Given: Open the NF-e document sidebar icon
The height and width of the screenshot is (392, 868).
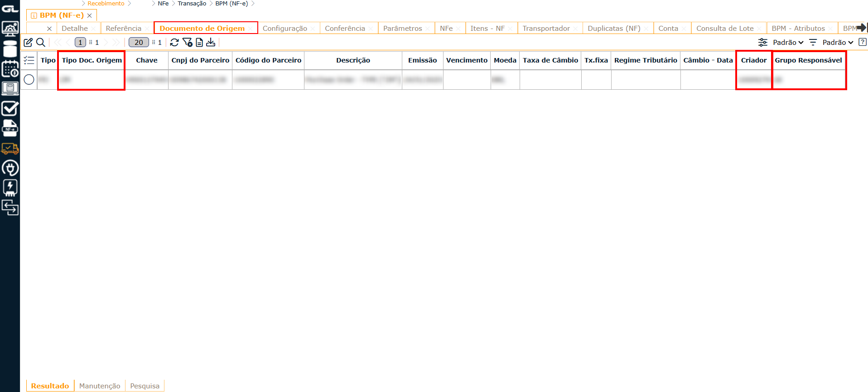Looking at the screenshot, I should pyautogui.click(x=10, y=128).
